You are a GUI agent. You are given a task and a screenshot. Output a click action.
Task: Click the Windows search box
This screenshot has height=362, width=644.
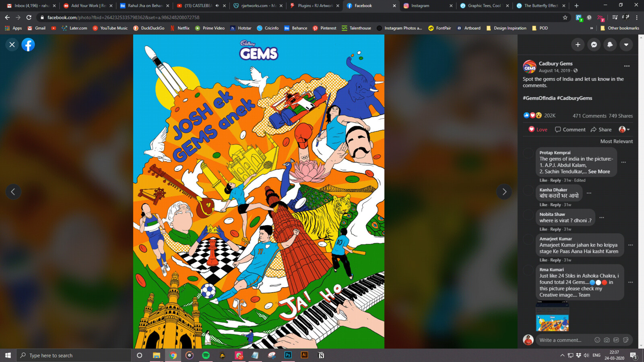point(74,355)
